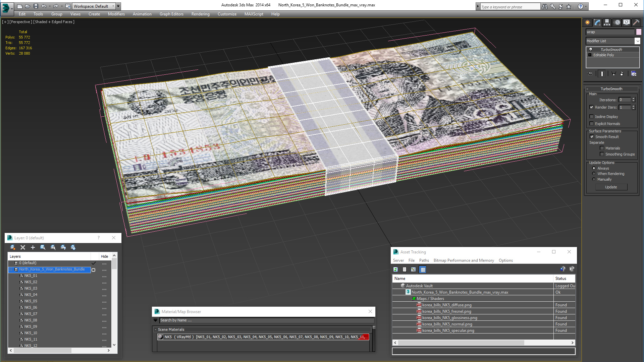
Task: Click Layer dialog vertical scrollbar
Action: pos(114,300)
